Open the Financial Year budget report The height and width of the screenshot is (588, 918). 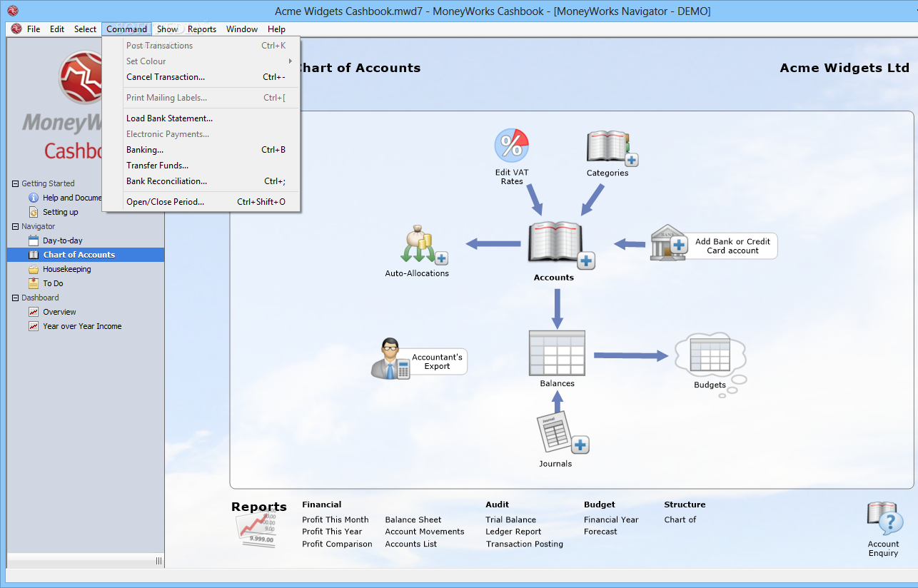pos(611,519)
